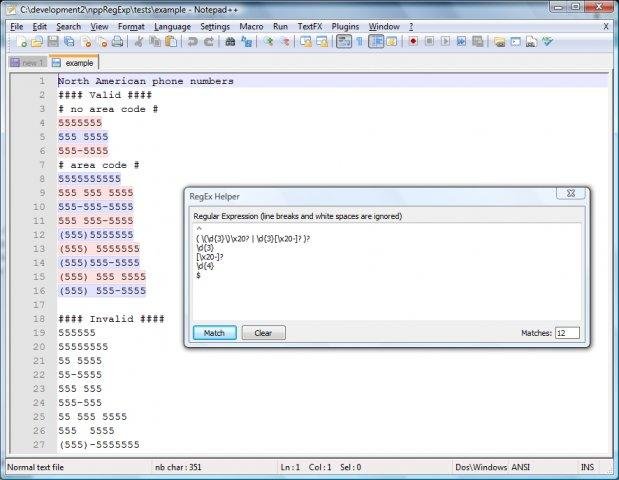Click the teal checkmark plugin icon
The image size is (619, 480).
point(548,41)
